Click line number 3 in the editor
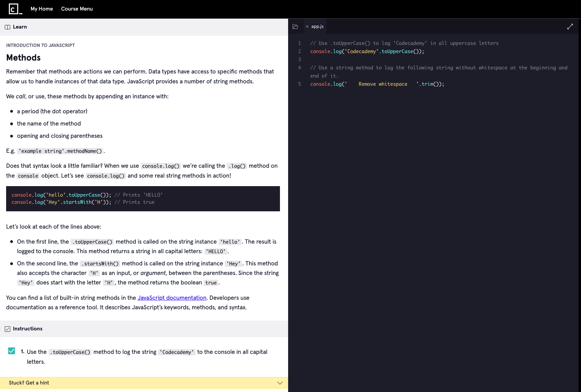The height and width of the screenshot is (392, 581). click(x=299, y=60)
